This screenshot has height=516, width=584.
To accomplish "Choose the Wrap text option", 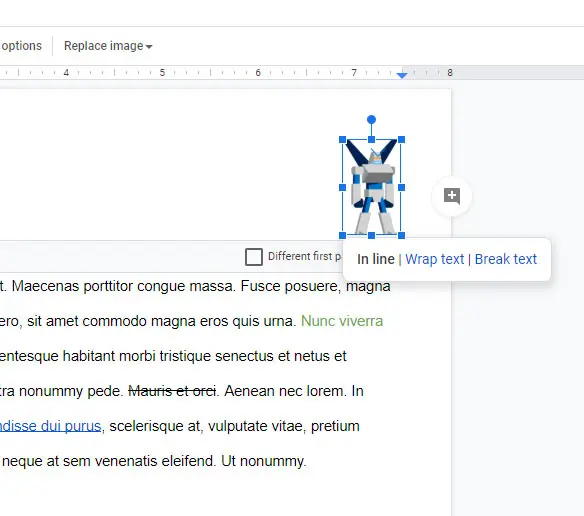I will click(x=434, y=259).
